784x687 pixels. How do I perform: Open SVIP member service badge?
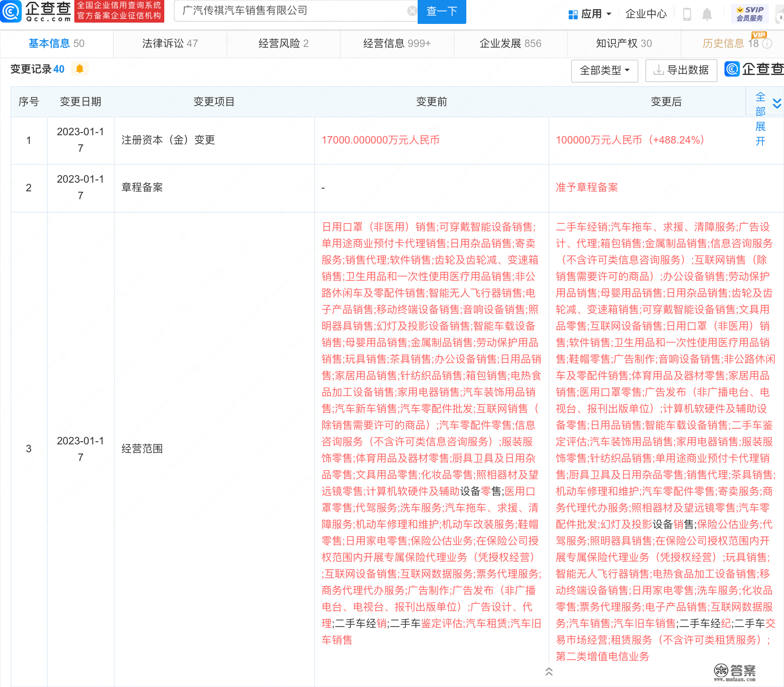[750, 13]
